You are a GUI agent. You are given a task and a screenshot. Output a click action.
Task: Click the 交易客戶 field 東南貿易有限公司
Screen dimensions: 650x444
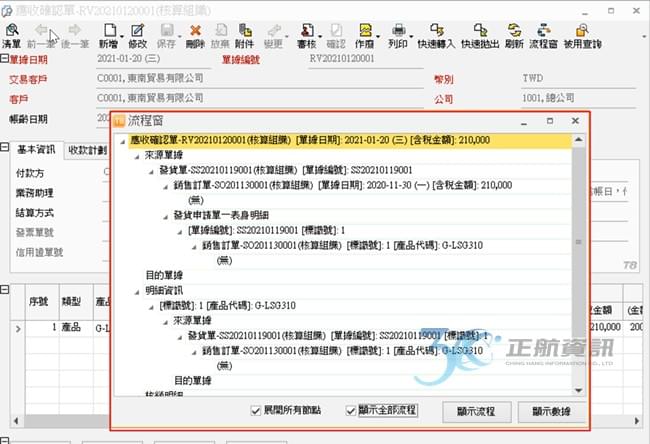pos(260,78)
